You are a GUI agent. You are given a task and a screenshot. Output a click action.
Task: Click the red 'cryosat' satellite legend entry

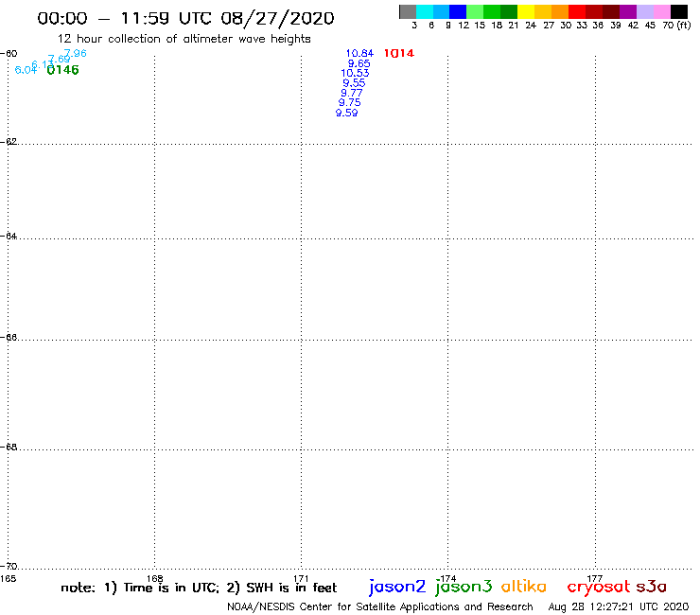tap(599, 588)
